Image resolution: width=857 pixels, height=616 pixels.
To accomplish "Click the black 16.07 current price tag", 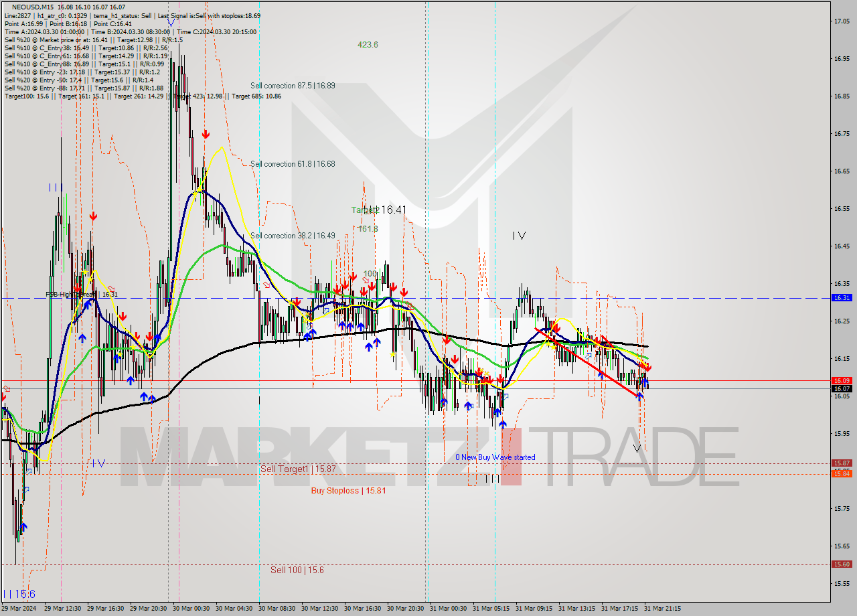I will (x=841, y=388).
